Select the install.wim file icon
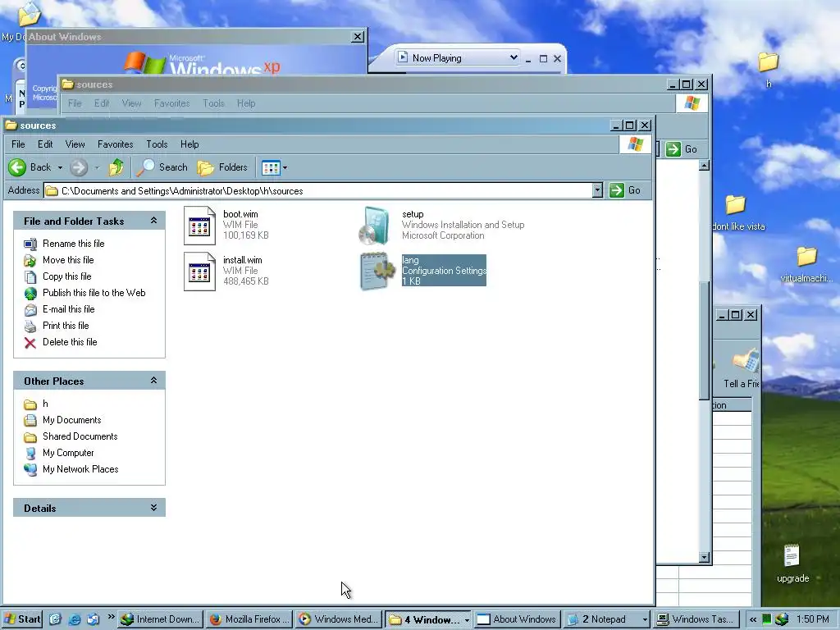 pos(200,272)
